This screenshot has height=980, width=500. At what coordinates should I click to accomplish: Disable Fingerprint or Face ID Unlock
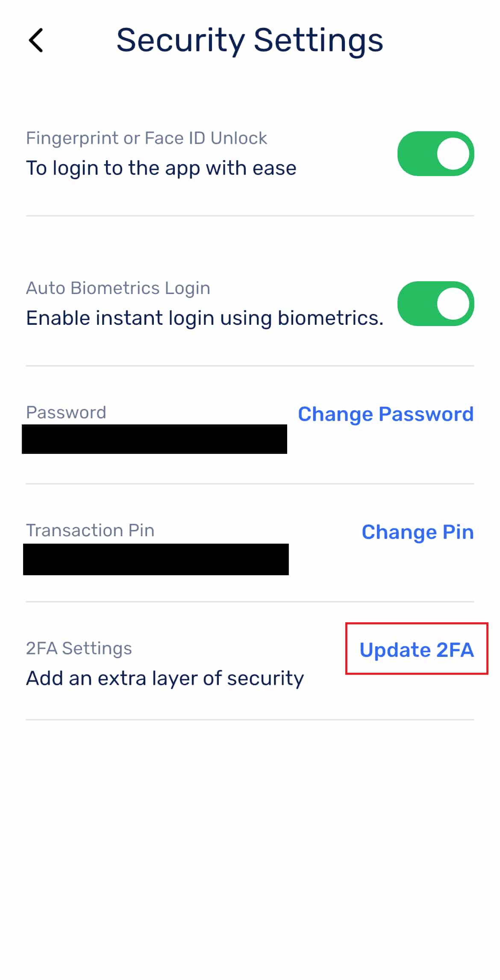(435, 153)
